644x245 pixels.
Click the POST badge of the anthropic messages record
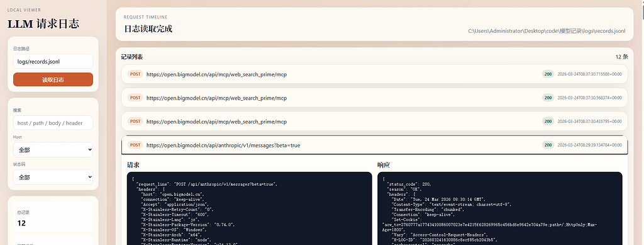[135, 145]
